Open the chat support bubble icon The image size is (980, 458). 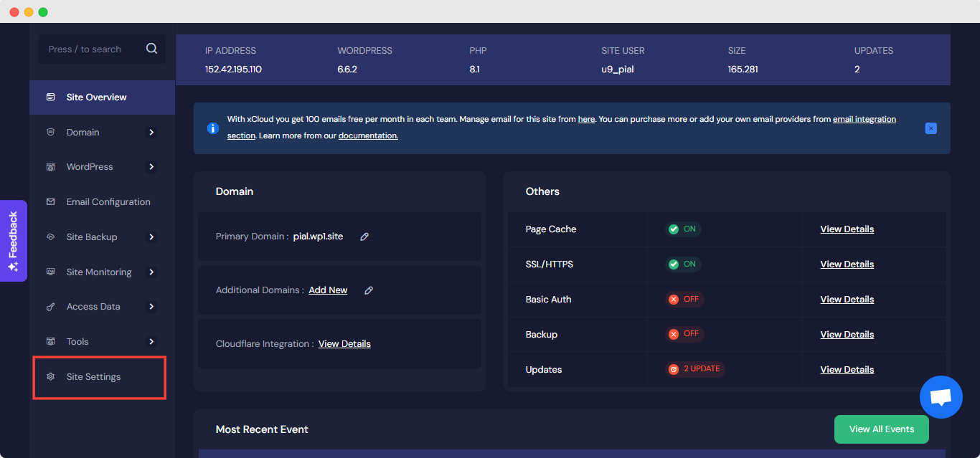click(941, 396)
